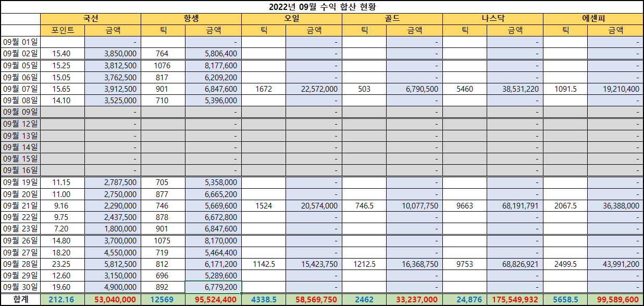Select the 항셍 tick value 1076
The width and height of the screenshot is (644, 306).
tap(163, 66)
